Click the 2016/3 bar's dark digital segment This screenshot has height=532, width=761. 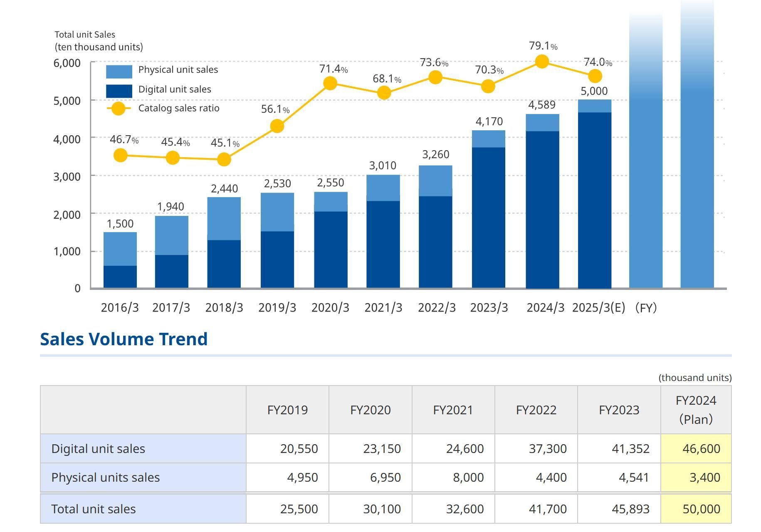click(x=120, y=277)
